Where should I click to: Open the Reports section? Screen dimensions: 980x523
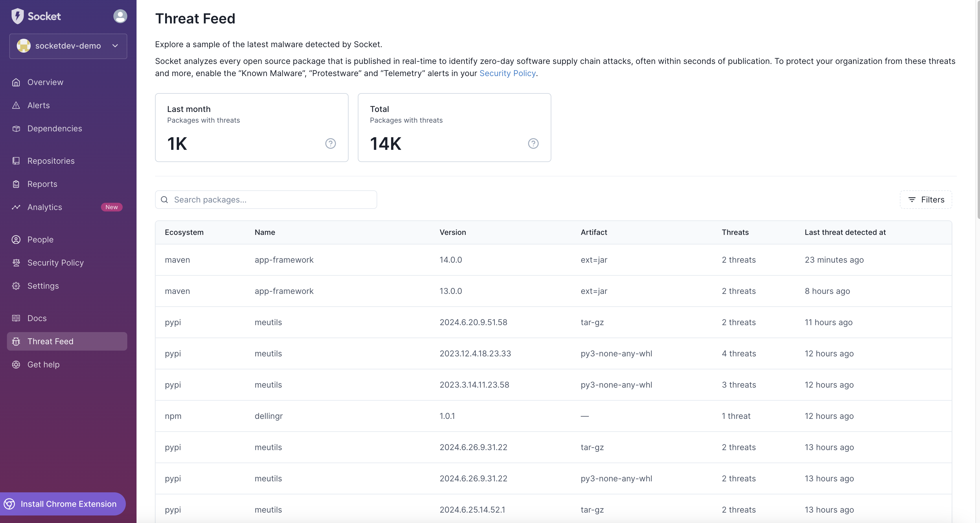pyautogui.click(x=67, y=184)
